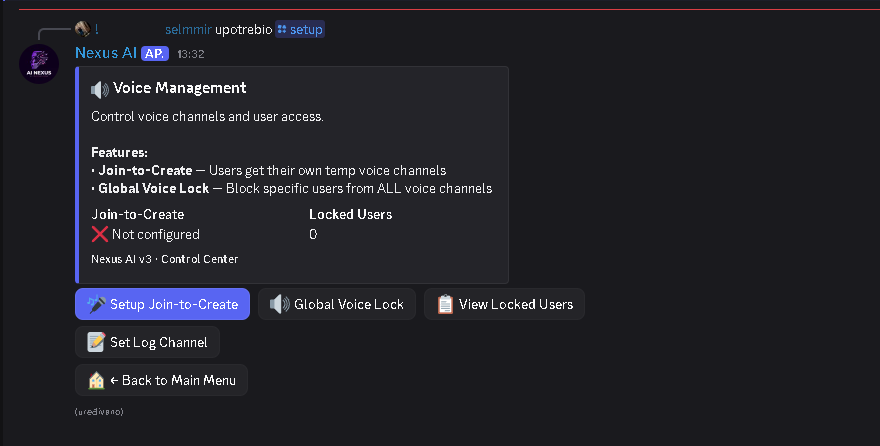Click the AP. app badge next to Nexus AI
This screenshot has height=446, width=880.
click(x=155, y=53)
